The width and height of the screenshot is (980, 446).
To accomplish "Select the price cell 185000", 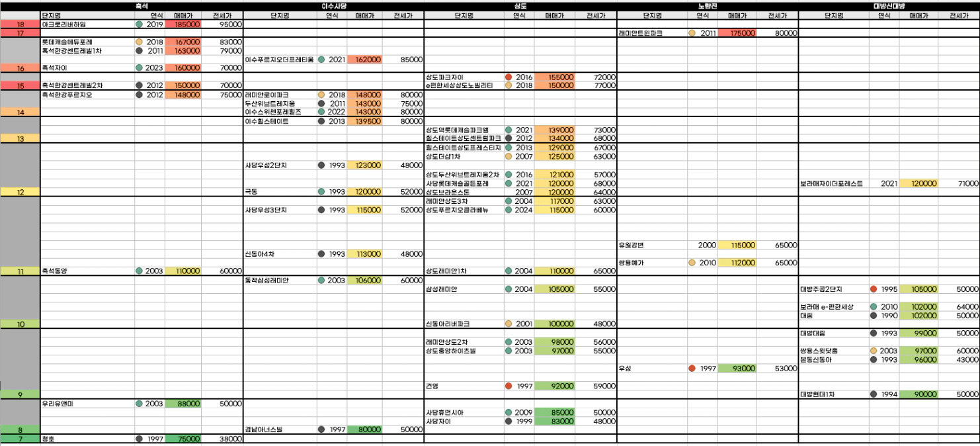I will coord(183,24).
